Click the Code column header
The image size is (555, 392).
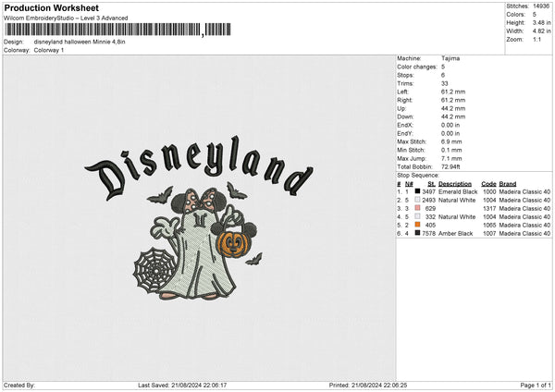click(x=488, y=183)
